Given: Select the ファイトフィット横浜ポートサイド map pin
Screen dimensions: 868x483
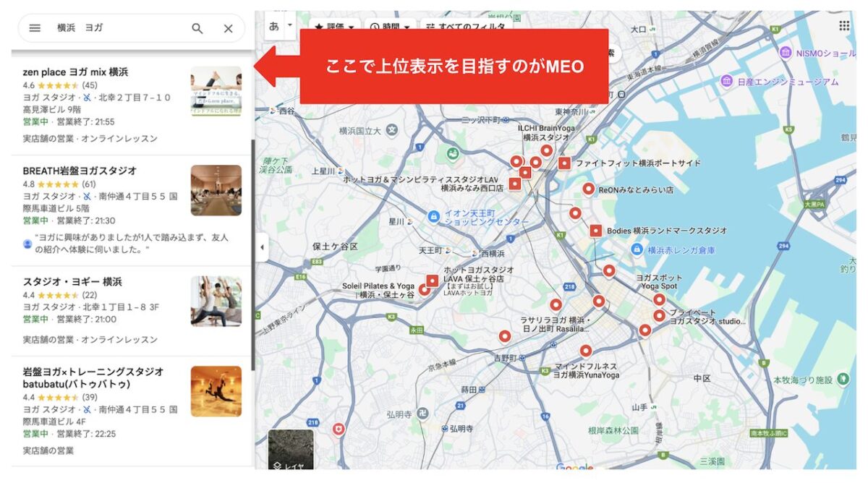Looking at the screenshot, I should pyautogui.click(x=565, y=163).
